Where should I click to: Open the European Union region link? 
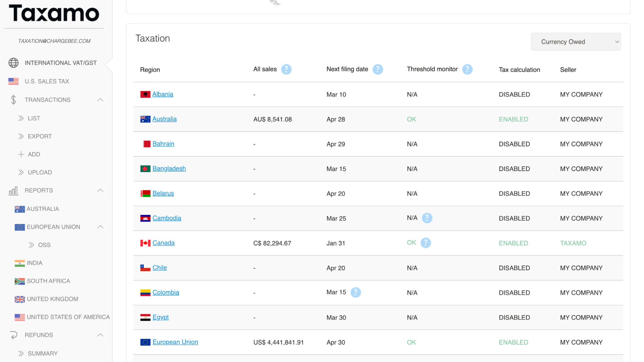tap(175, 342)
